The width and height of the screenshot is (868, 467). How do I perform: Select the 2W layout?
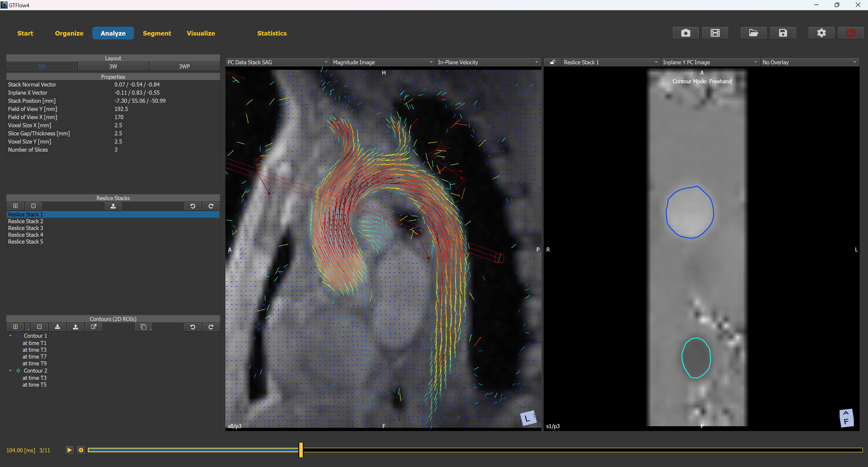coord(42,66)
